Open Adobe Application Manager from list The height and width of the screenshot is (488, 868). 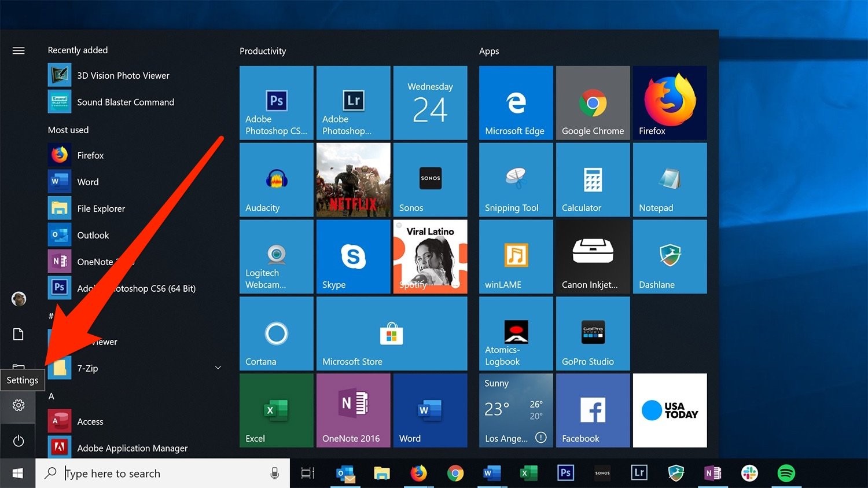pos(118,448)
